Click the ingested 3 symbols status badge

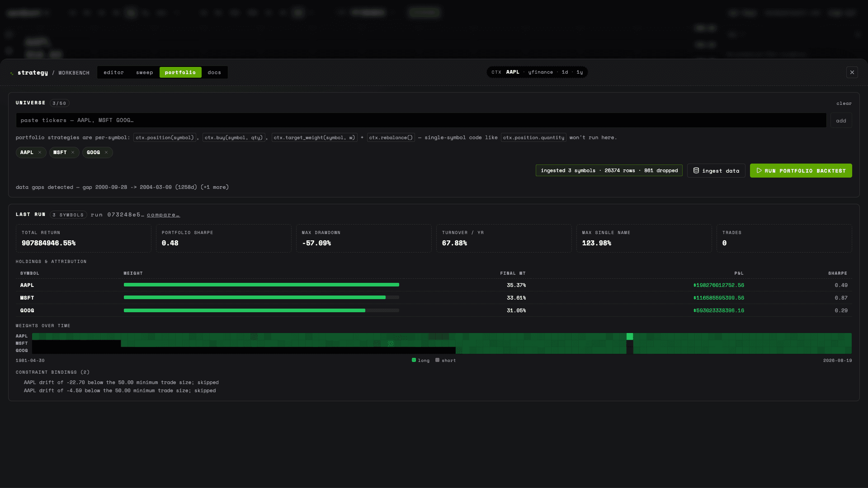609,170
